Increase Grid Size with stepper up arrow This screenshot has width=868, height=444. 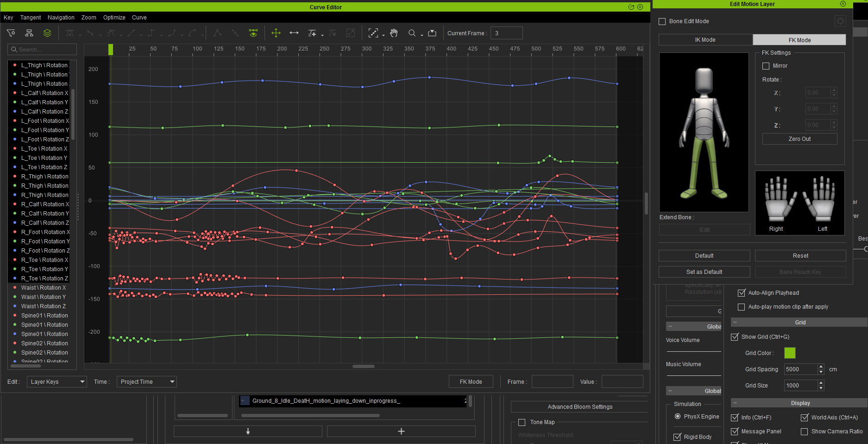[x=821, y=383]
